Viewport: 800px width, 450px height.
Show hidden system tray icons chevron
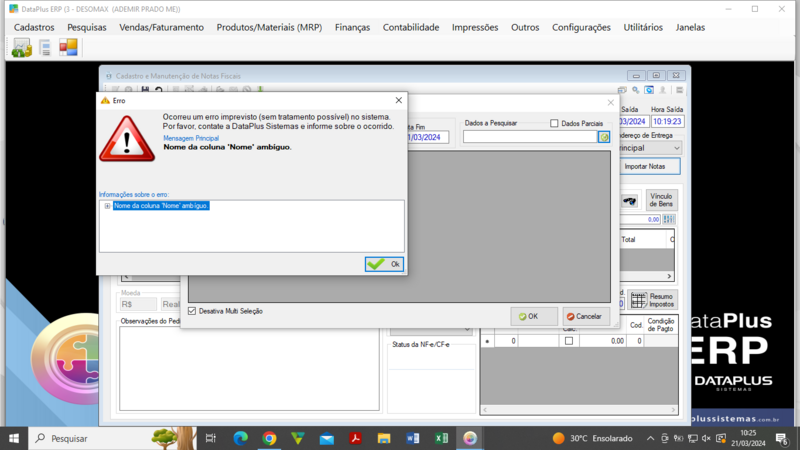(651, 438)
